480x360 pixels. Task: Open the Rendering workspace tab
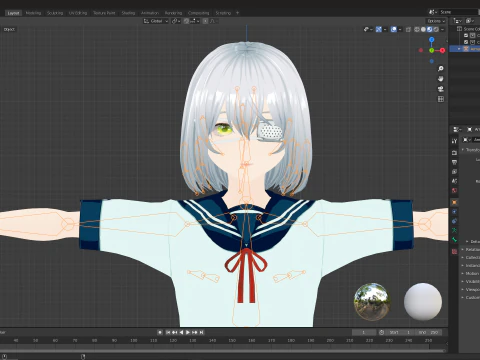(x=174, y=13)
